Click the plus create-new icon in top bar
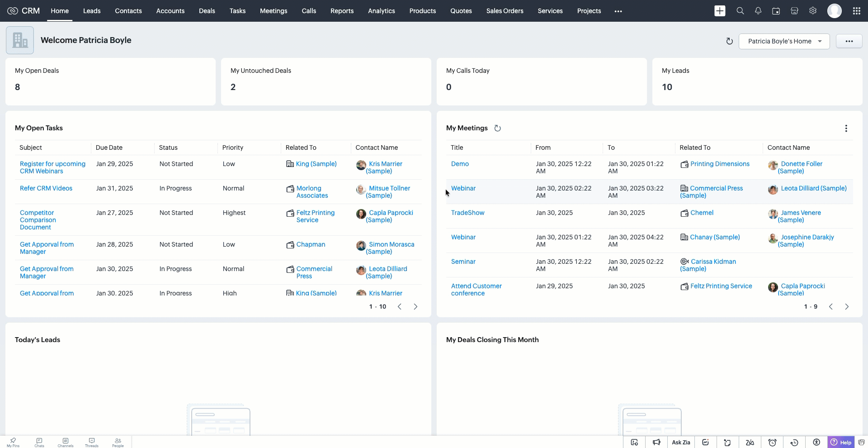The width and height of the screenshot is (868, 448). 720,11
